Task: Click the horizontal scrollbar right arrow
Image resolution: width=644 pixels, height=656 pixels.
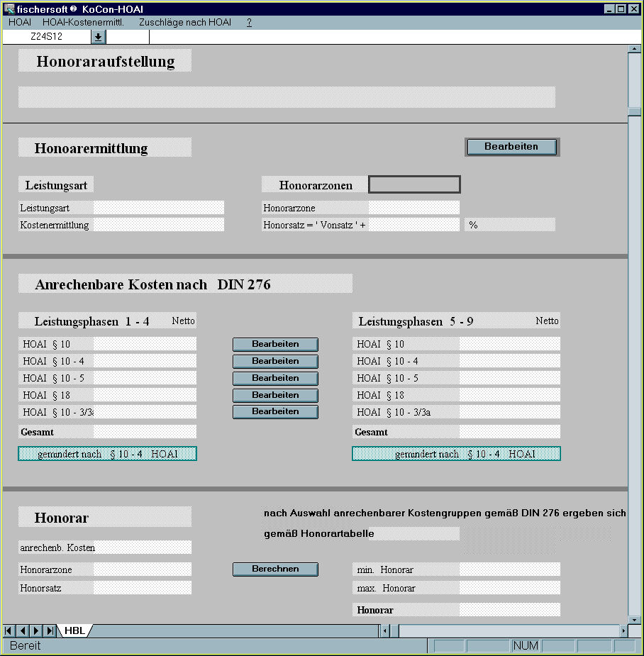Action: [x=623, y=630]
